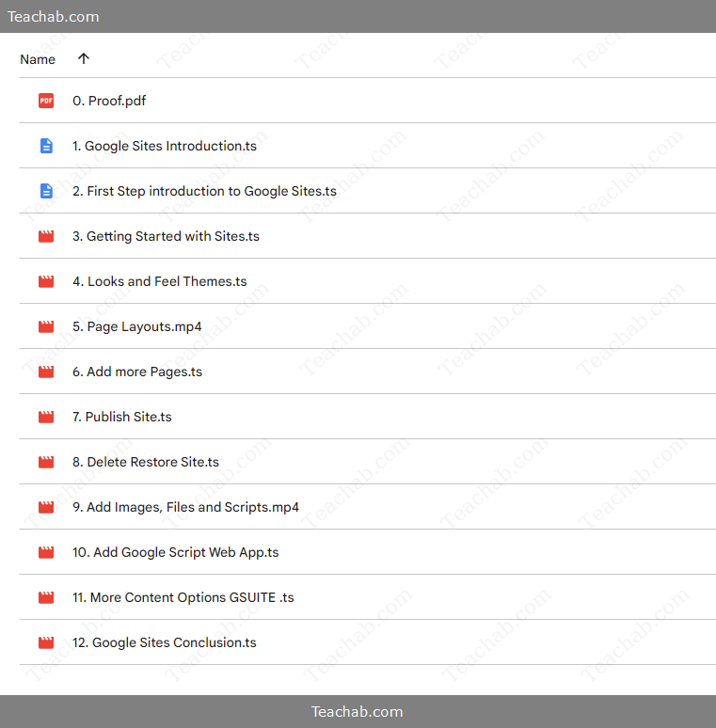Open 11. More Content Options GSUITE .ts
The height and width of the screenshot is (728, 716).
pyautogui.click(x=183, y=597)
